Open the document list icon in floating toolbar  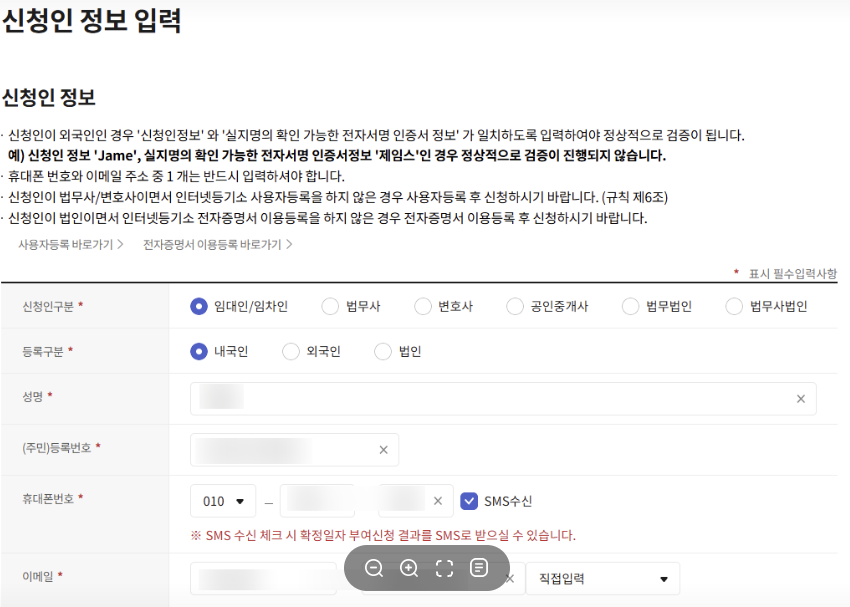point(479,568)
